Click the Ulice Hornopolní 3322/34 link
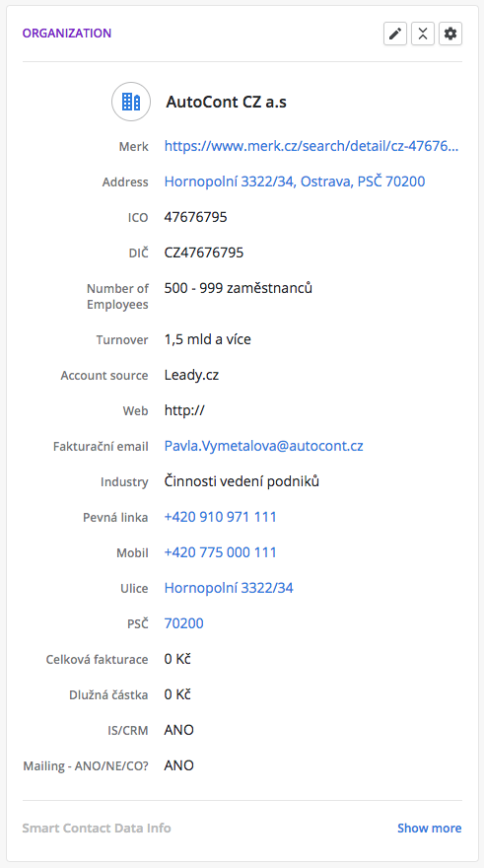 coord(229,588)
